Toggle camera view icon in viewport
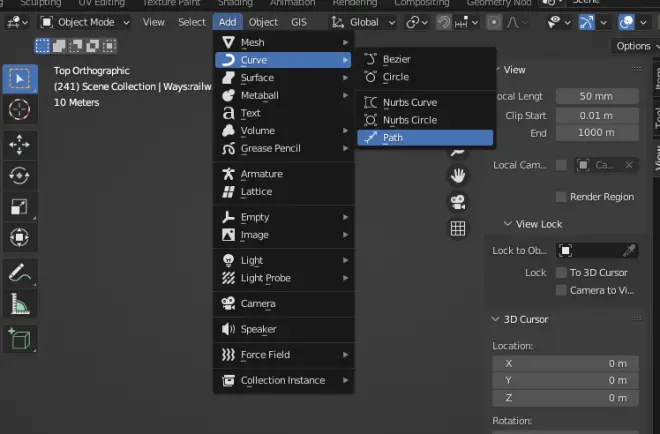660x434 pixels. click(458, 202)
